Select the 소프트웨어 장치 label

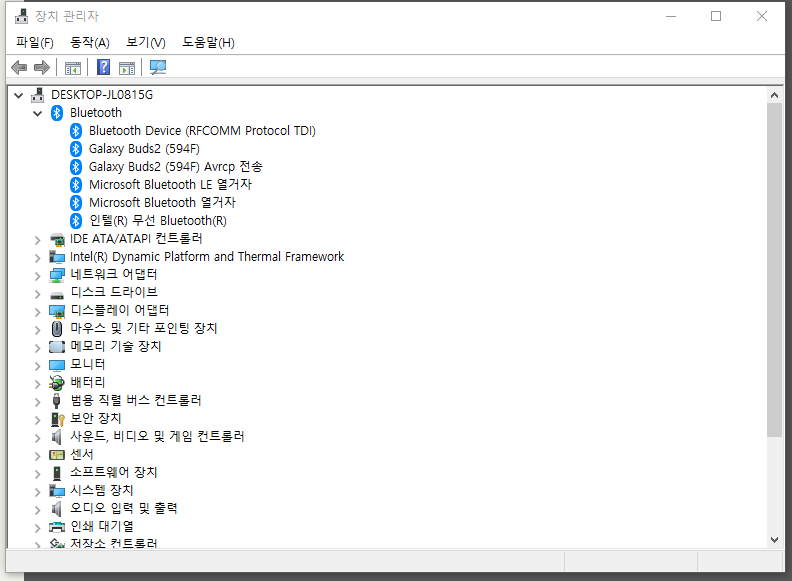[x=114, y=472]
